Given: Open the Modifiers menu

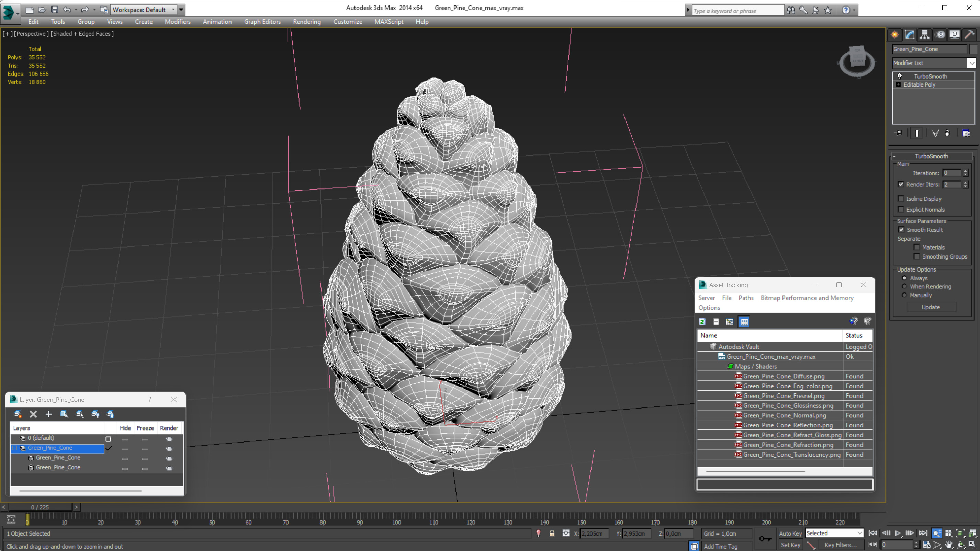Looking at the screenshot, I should (x=178, y=22).
